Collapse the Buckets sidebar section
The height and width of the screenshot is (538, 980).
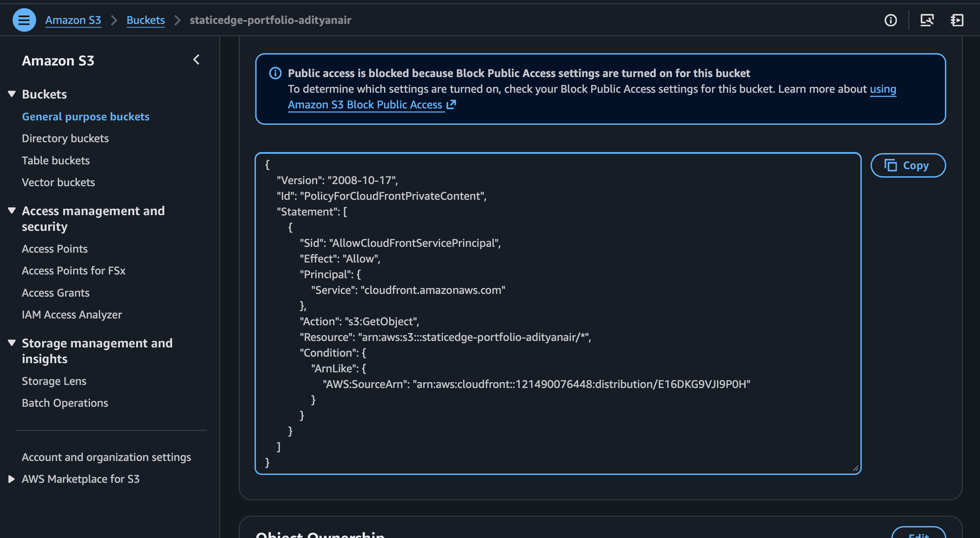coord(12,94)
